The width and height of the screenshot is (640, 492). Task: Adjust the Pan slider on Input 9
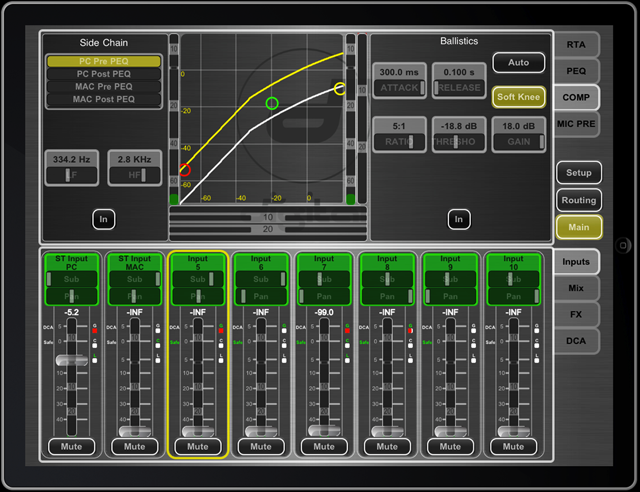click(x=450, y=296)
